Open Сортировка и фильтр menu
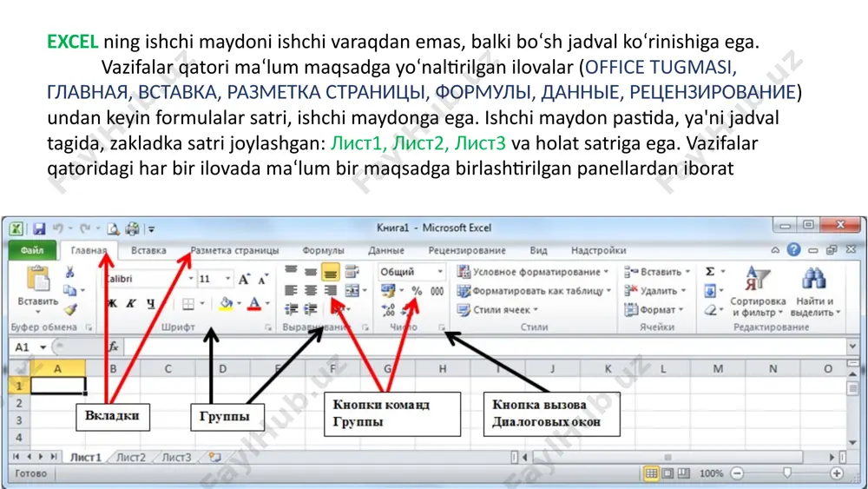 tap(757, 292)
